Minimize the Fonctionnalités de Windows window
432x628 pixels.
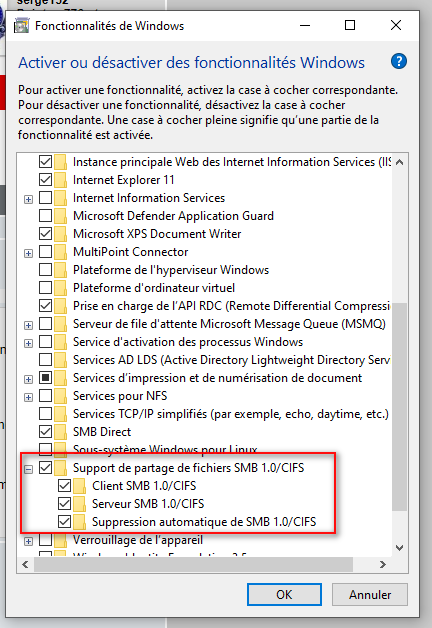[305, 25]
